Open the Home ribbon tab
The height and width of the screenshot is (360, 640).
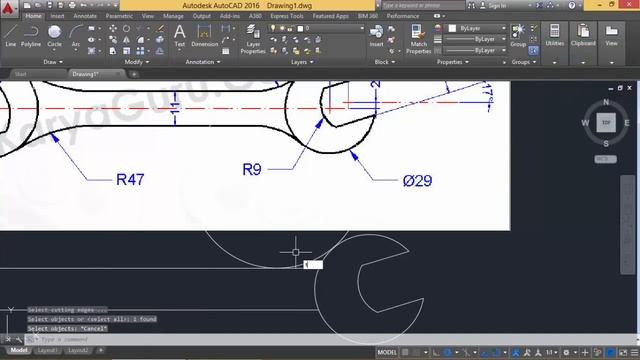point(33,16)
